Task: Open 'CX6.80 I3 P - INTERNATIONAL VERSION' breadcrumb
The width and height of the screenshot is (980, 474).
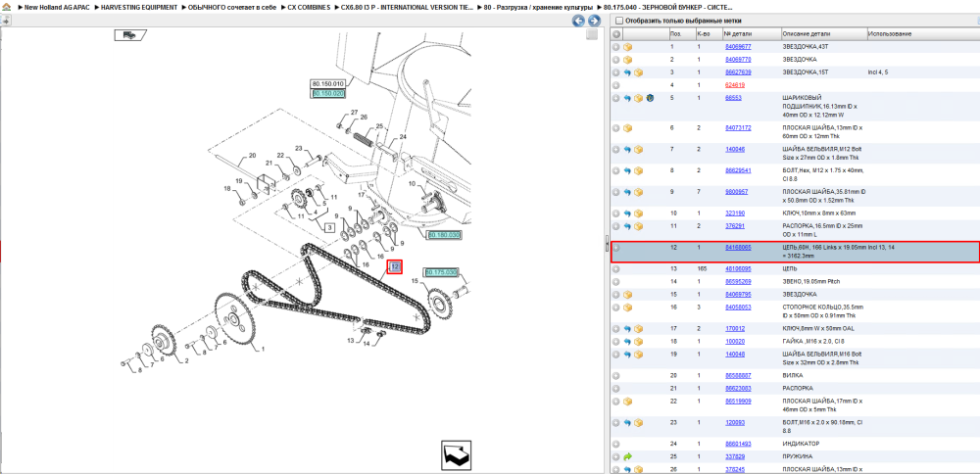Action: (x=407, y=8)
